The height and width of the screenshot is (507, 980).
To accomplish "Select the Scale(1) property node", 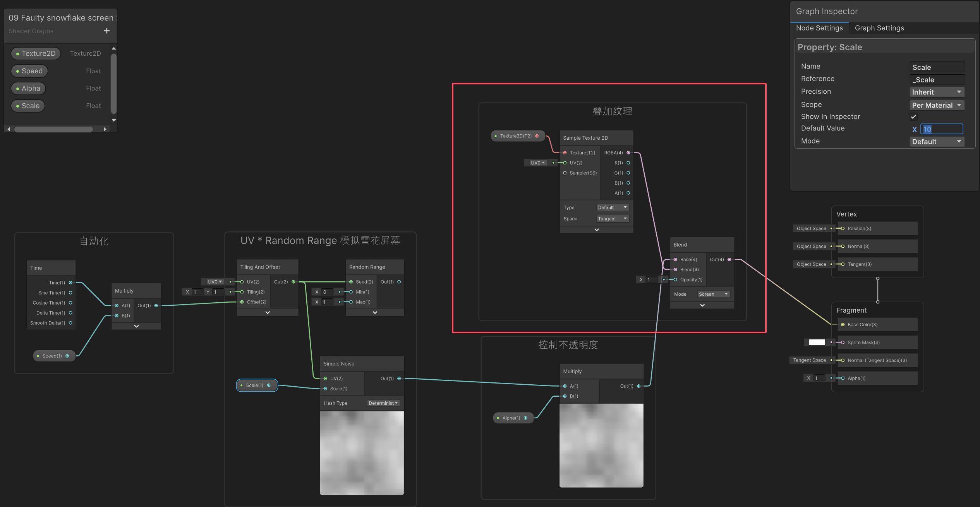I will 257,385.
